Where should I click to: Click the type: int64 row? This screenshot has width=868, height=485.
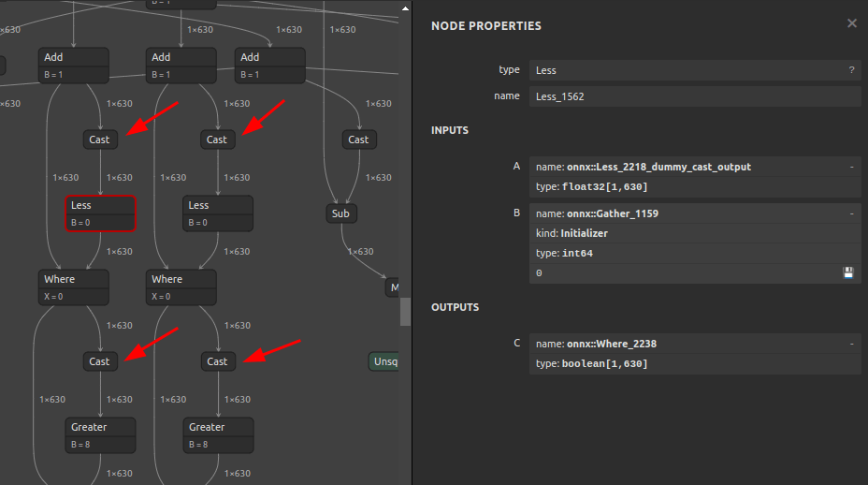695,254
